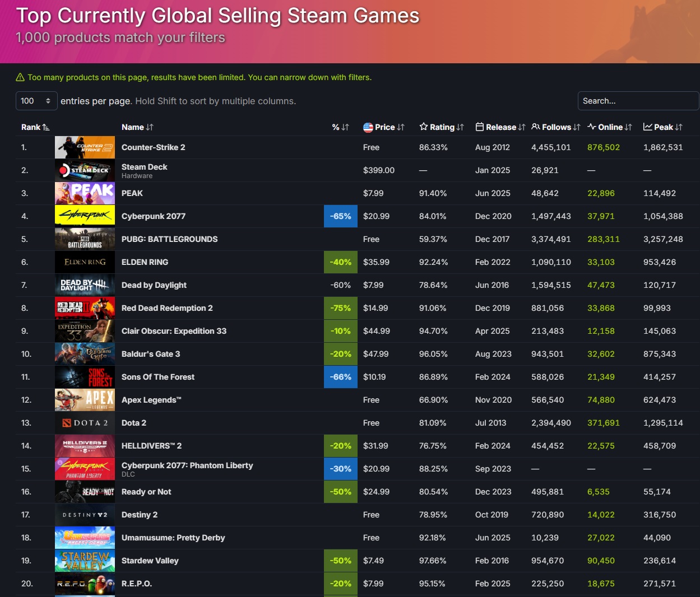Open Stardew Valley thumbnail
The height and width of the screenshot is (597, 700).
85,561
